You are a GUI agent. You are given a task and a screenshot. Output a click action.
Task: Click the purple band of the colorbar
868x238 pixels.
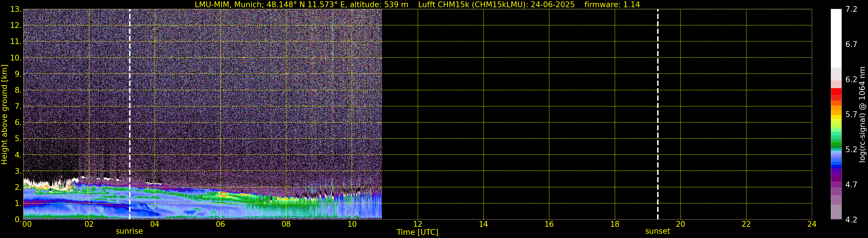click(x=836, y=174)
